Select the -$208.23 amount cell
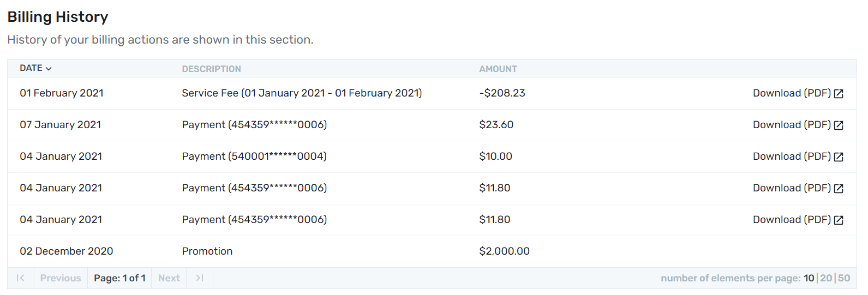Viewport: 868px width, 295px height. tap(502, 93)
